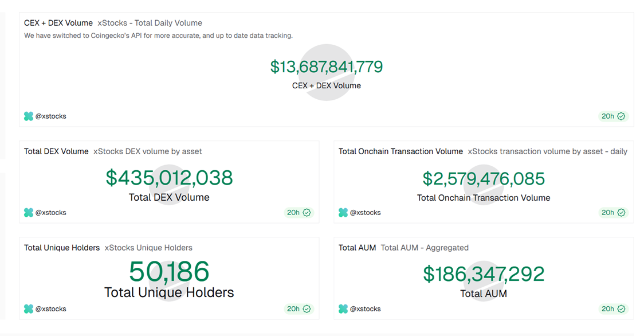The image size is (644, 336).
Task: Open @xstocks link under Total DEX Volume
Action: pos(51,213)
